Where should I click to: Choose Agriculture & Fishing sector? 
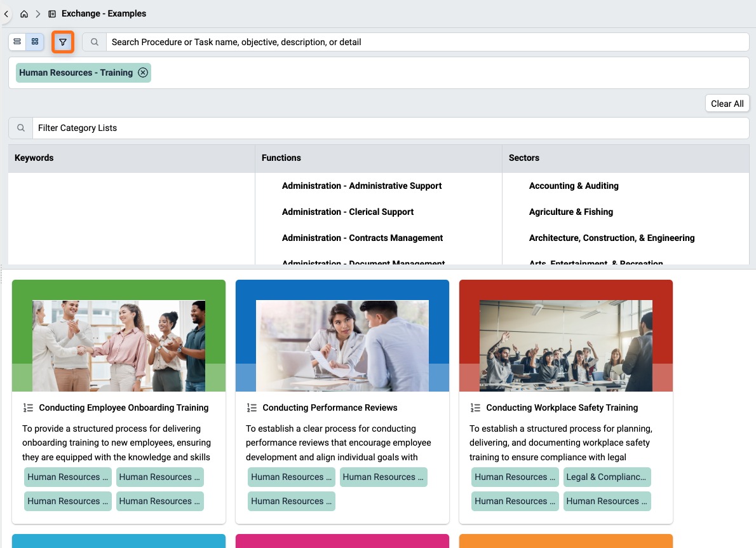tap(571, 212)
